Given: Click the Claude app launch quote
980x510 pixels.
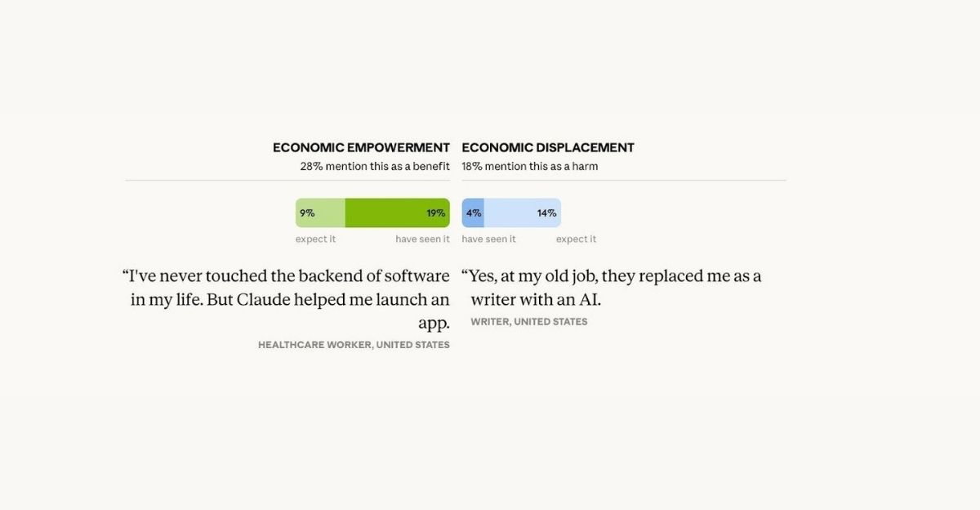Looking at the screenshot, I should tap(286, 299).
